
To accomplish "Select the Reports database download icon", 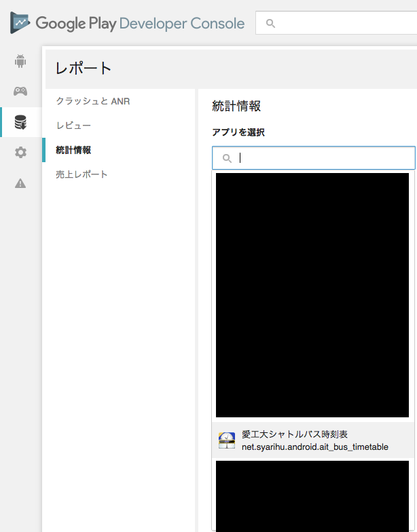I will [x=20, y=122].
